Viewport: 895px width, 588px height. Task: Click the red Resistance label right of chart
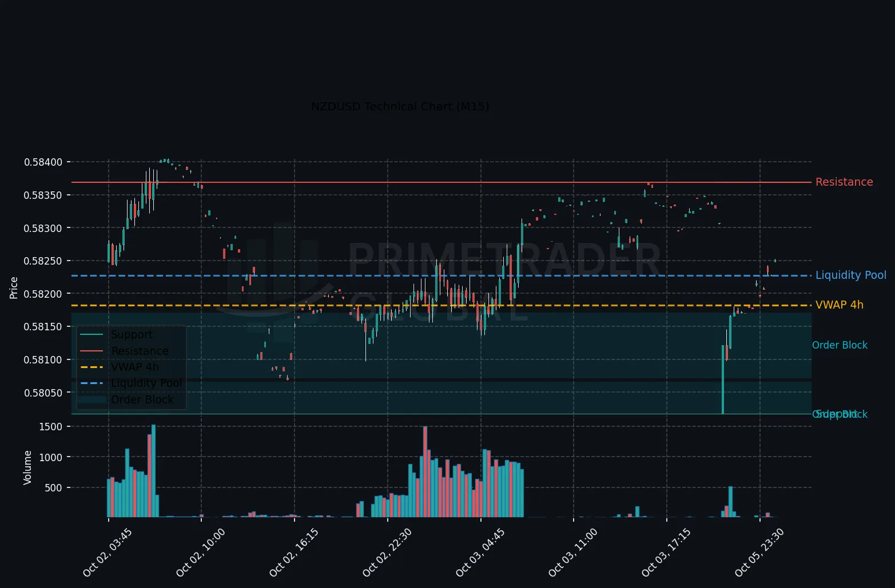point(844,182)
